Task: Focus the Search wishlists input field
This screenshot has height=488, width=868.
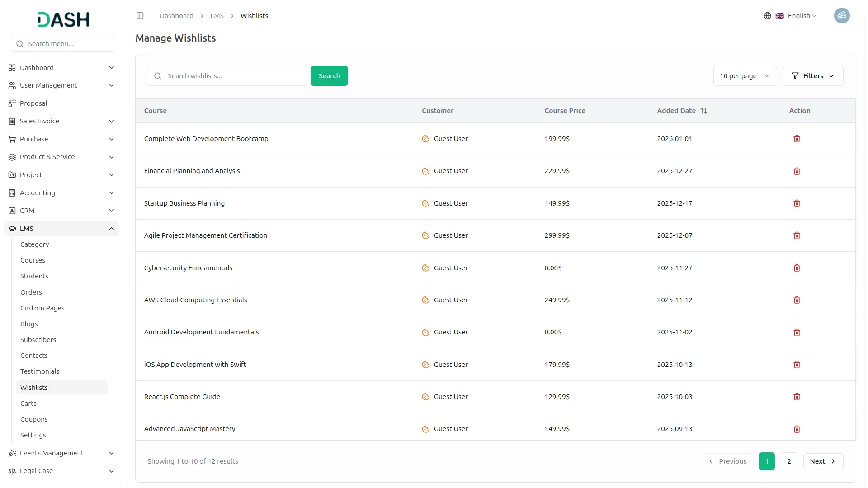Action: click(x=233, y=76)
